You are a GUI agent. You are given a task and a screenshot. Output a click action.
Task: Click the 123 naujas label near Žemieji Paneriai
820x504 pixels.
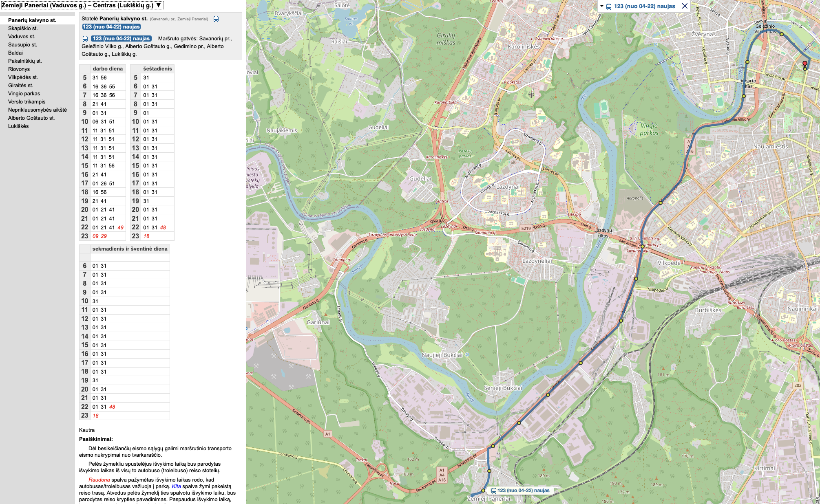tap(523, 491)
